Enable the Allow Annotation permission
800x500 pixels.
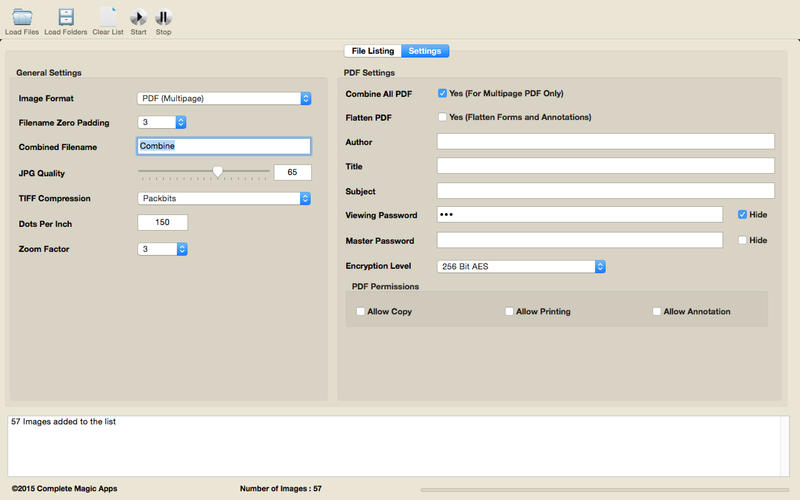657,311
